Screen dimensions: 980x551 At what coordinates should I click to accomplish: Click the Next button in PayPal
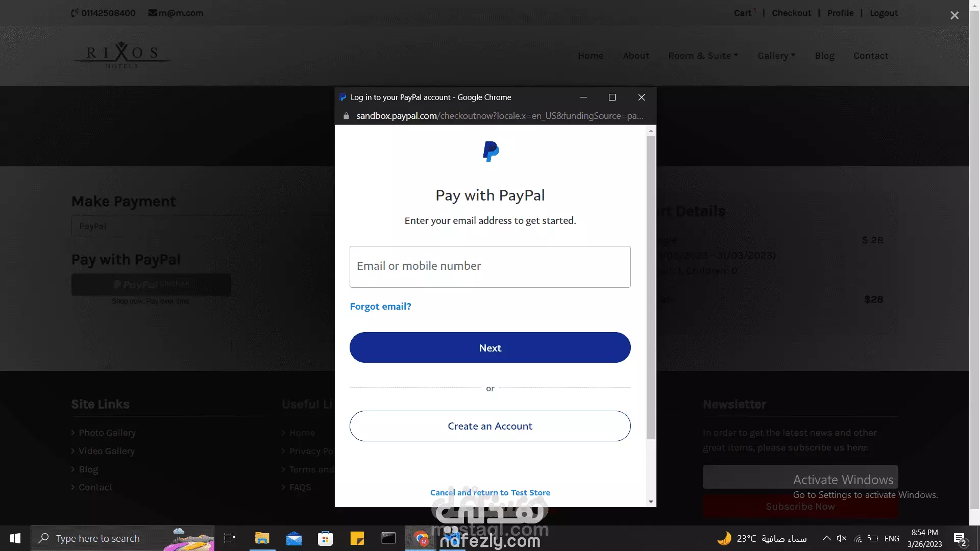490,347
